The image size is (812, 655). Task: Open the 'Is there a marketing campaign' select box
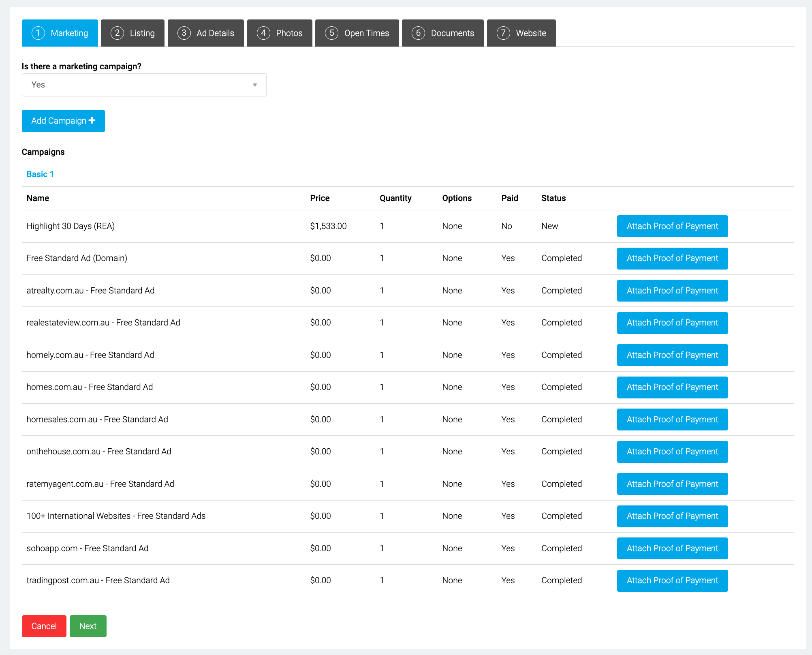point(144,85)
